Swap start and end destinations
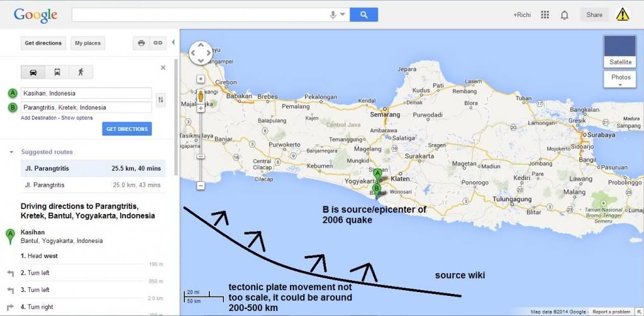 (x=160, y=100)
